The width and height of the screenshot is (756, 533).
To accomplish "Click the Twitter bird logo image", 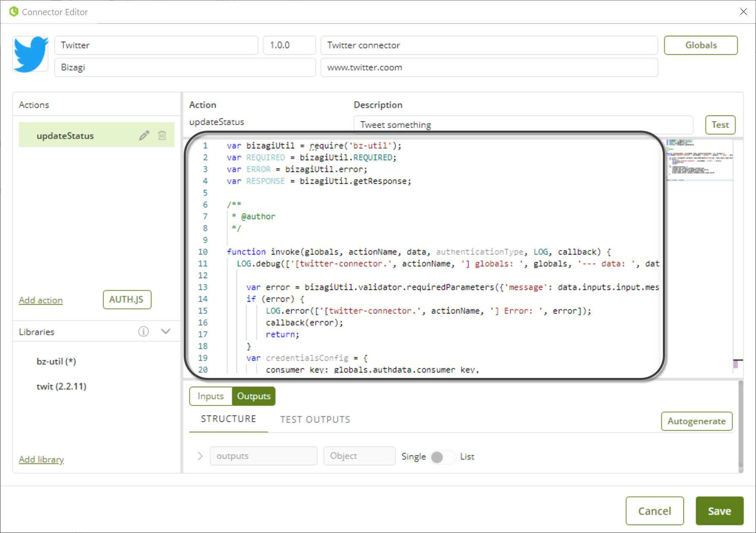I will coord(31,54).
